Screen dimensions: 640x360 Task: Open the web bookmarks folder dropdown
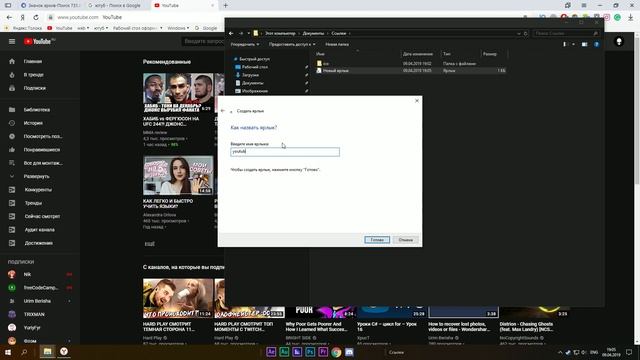(83, 28)
